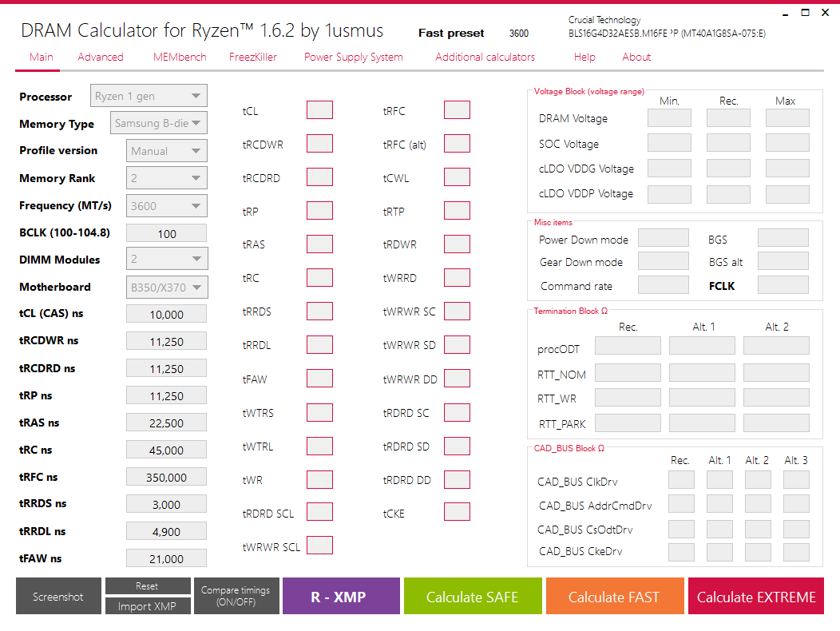Click the tCL (CAS) ns field
Viewport: 840px width, 631px height.
click(x=167, y=314)
